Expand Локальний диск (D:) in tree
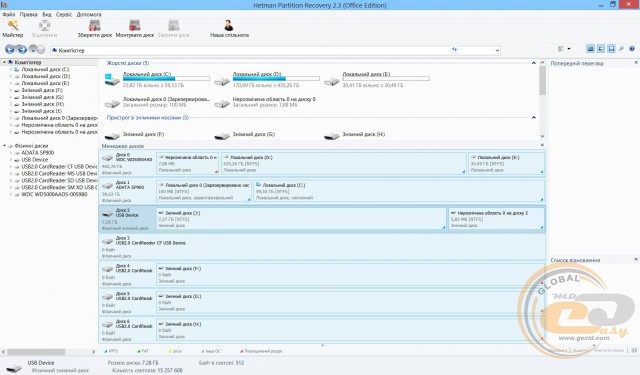The width and height of the screenshot is (640, 375). [11, 76]
